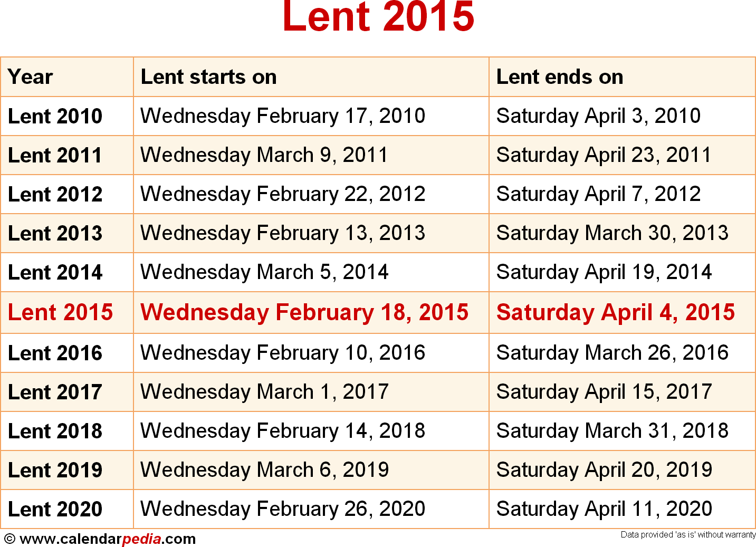Select the 'Saturday April 20, 2019' cell
Image resolution: width=756 pixels, height=547 pixels.
click(604, 470)
